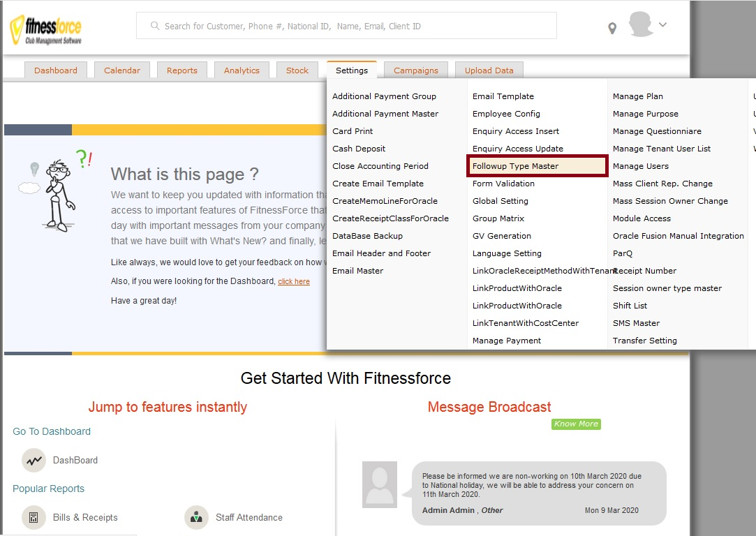The width and height of the screenshot is (756, 536).
Task: Select Manage Purpose
Action: tap(646, 114)
